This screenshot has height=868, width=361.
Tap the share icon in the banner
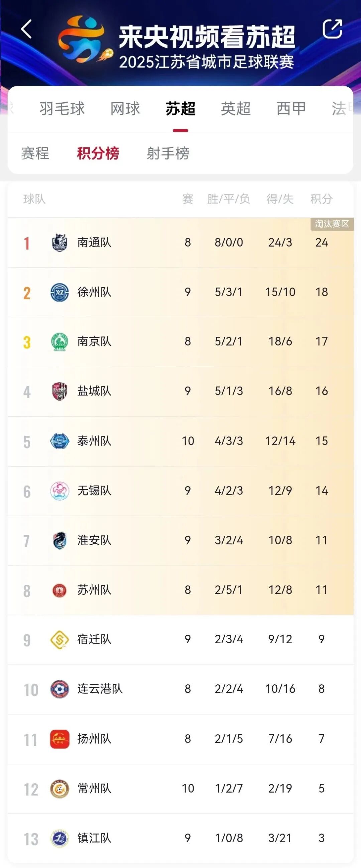(x=332, y=29)
